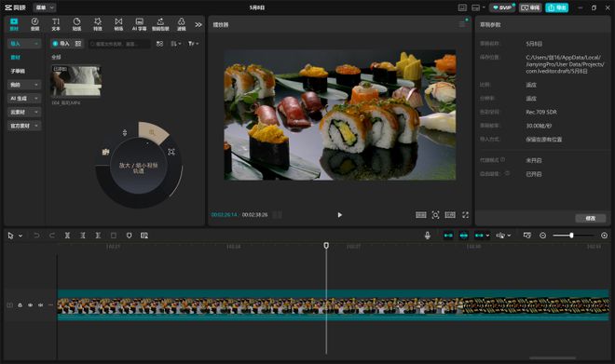The image size is (615, 364).
Task: Click the smart edit icon in timeline toolbar
Action: (x=144, y=236)
